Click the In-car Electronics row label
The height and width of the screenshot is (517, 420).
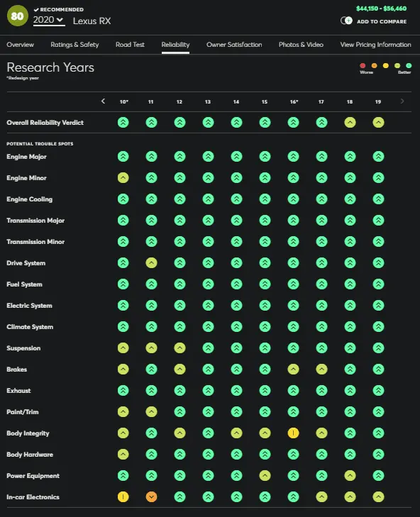point(33,497)
